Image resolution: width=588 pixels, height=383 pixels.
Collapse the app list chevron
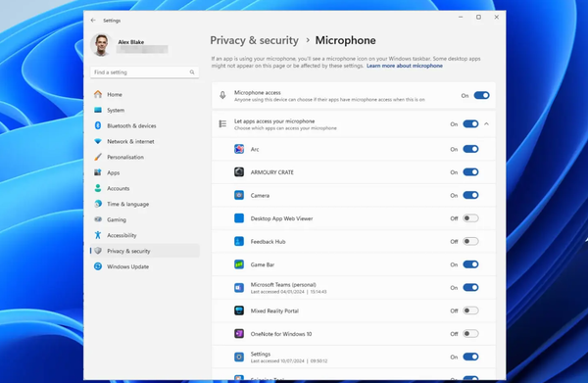click(486, 124)
